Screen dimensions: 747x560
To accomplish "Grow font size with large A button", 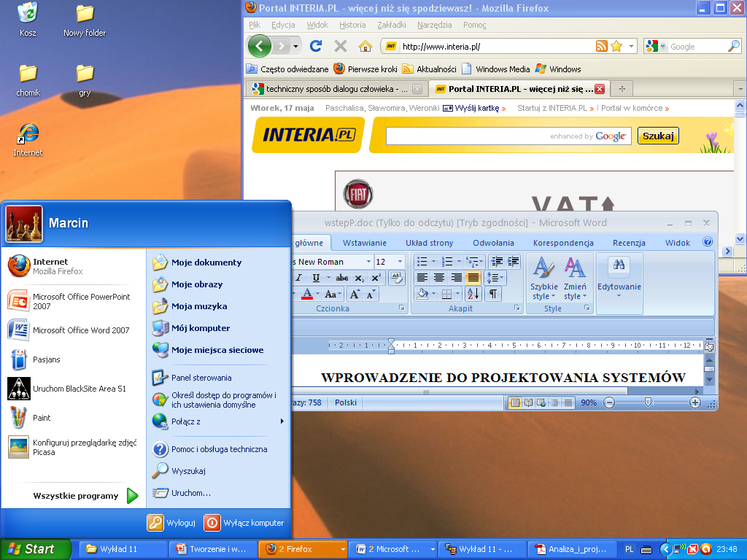I will pos(355,295).
